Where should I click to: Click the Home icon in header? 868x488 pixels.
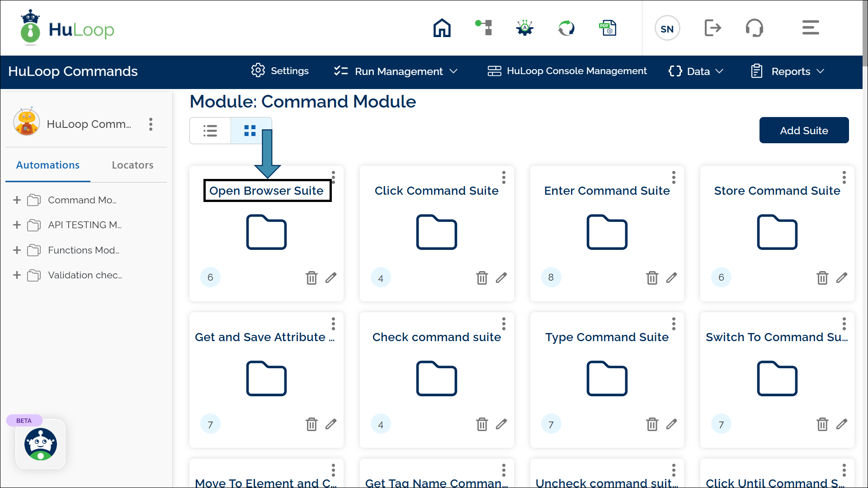pos(442,28)
